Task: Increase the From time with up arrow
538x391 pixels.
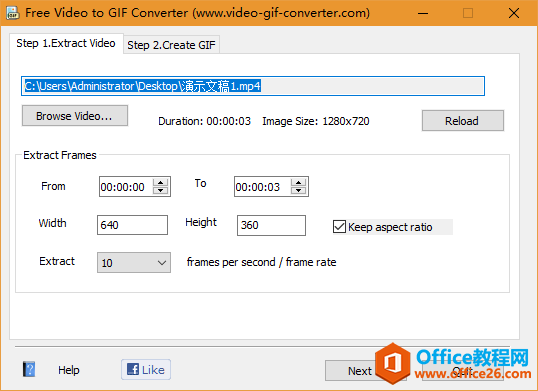Action: pyautogui.click(x=160, y=182)
